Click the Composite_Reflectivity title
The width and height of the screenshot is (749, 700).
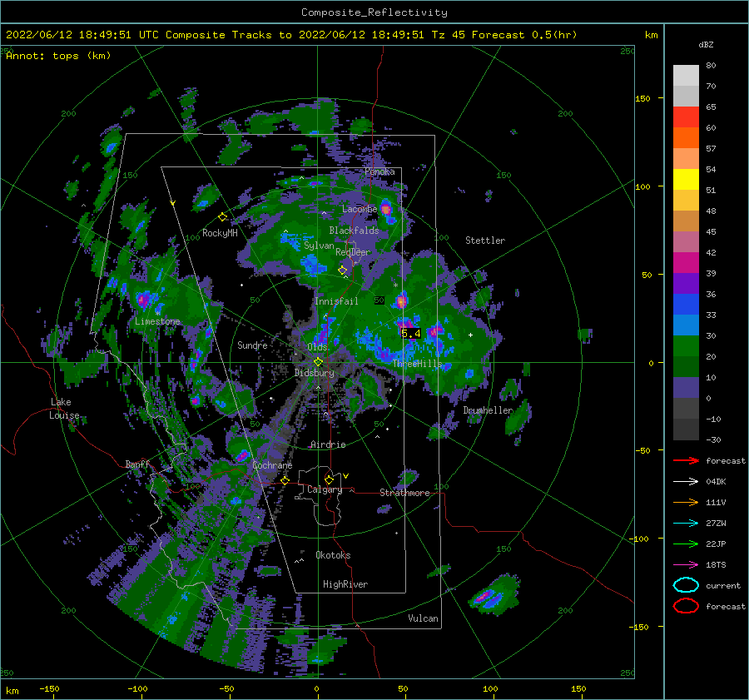point(374,12)
